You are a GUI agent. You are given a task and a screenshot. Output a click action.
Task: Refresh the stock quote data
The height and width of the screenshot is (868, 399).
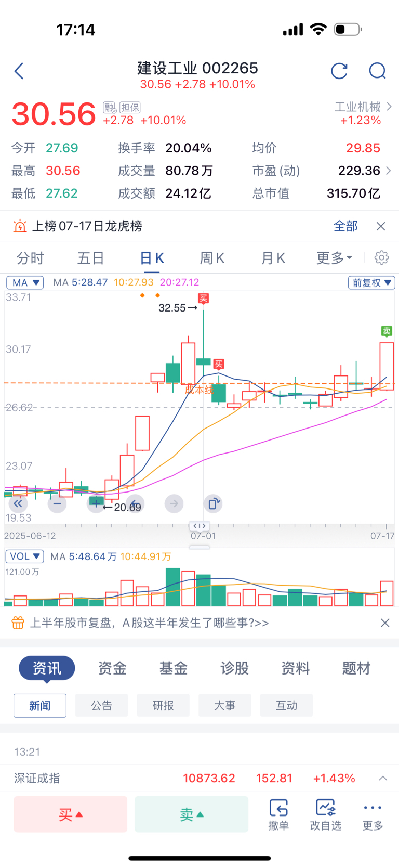click(339, 71)
